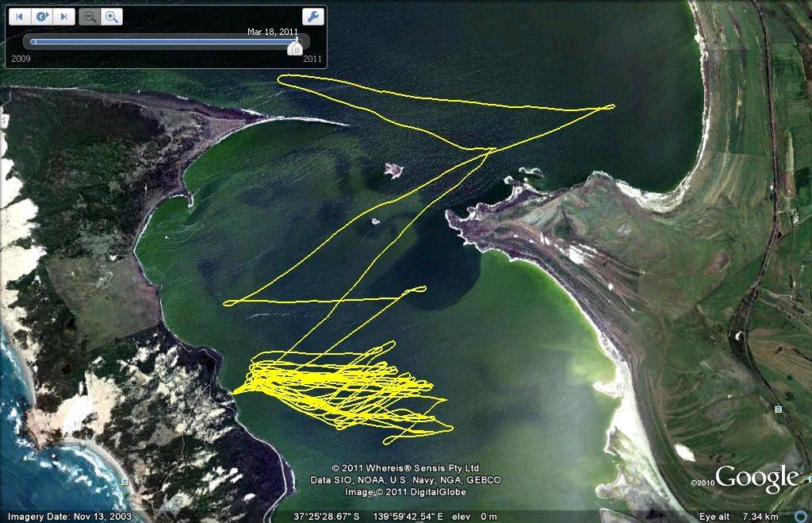The image size is (812, 523).
Task: Click the placemark icon near southwest beach
Action: [127, 481]
